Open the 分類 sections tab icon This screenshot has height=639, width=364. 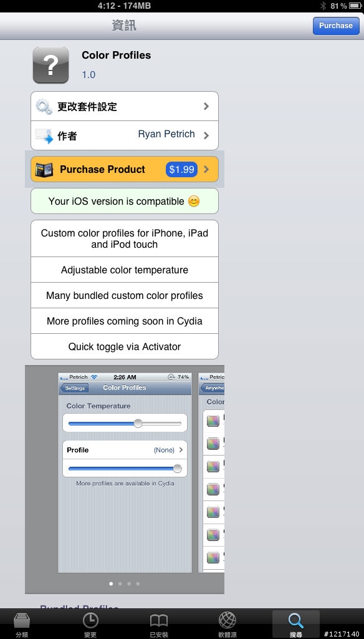22,621
